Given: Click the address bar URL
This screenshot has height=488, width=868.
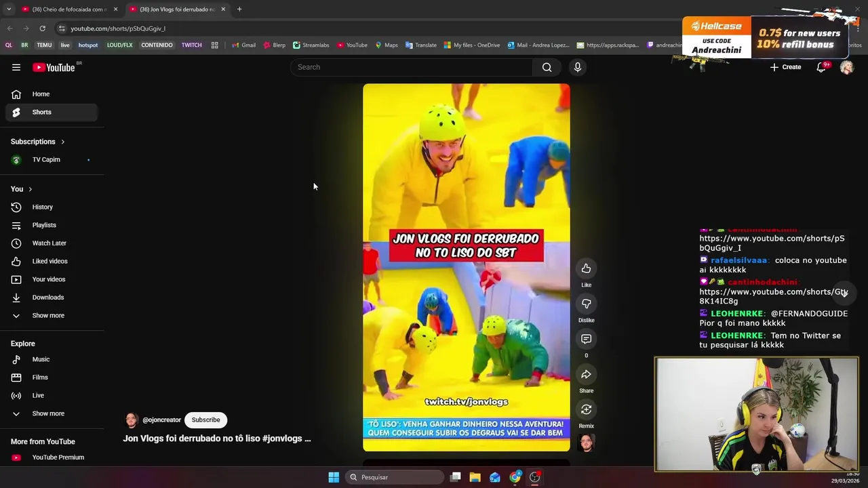Looking at the screenshot, I should (118, 28).
